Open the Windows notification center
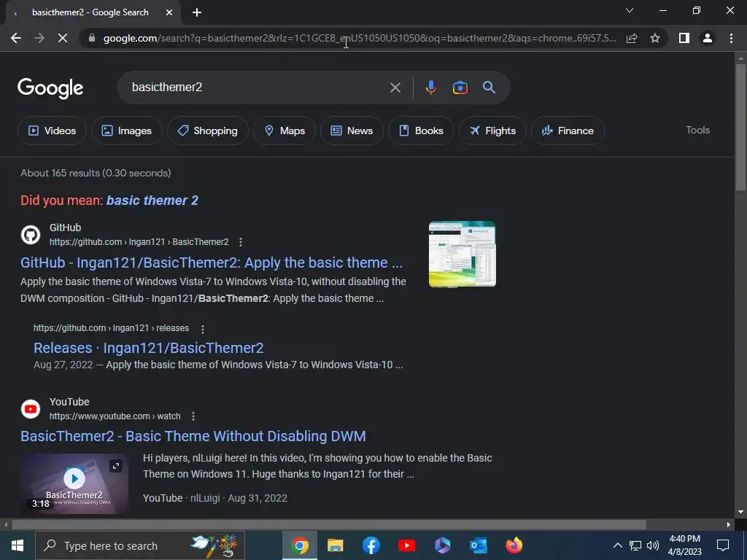The height and width of the screenshot is (560, 747). point(723,545)
